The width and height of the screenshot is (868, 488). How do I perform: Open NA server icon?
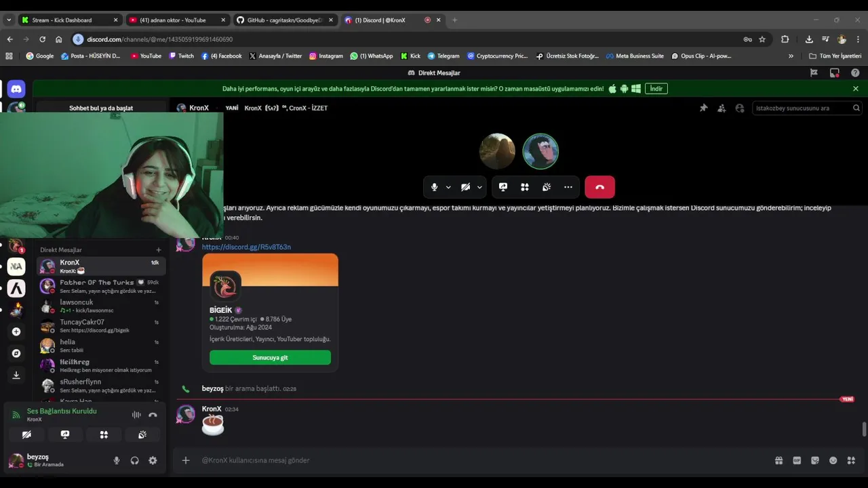pos(16,266)
